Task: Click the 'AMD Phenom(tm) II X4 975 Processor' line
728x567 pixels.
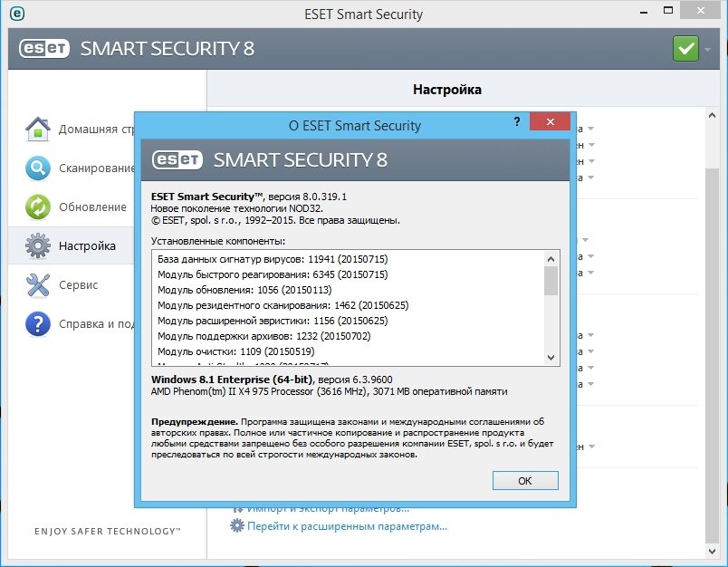Action: click(330, 391)
